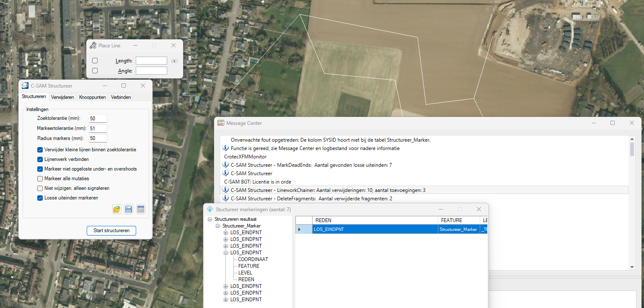
Task: Click info icon of the MarkDeadEnds message
Action: pos(225,165)
